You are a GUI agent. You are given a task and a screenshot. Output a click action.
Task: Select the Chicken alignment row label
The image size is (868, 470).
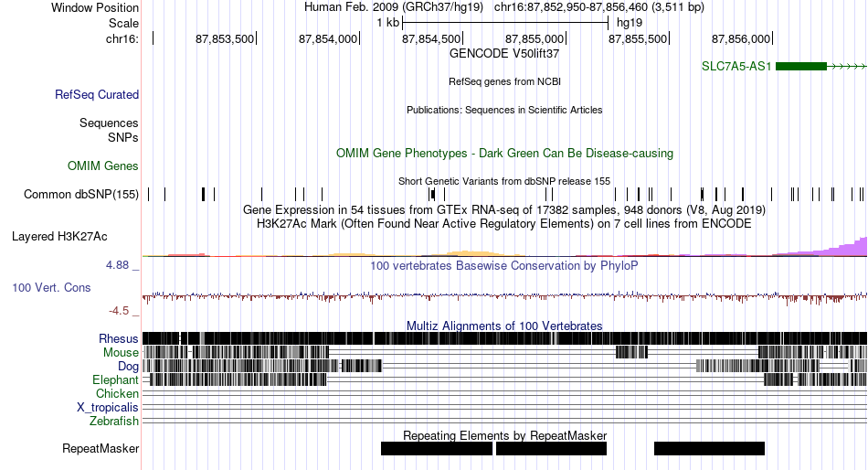[x=117, y=393]
